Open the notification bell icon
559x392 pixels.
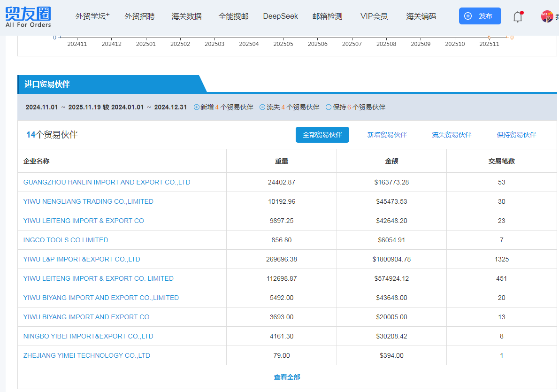click(517, 17)
